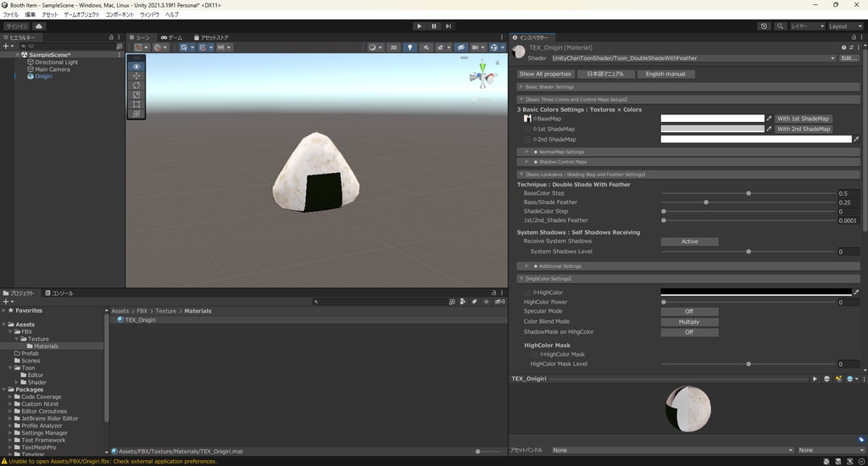Screen dimensions: 868x466
Task: Select the Rotate tool in Scene overlay
Action: (x=136, y=86)
